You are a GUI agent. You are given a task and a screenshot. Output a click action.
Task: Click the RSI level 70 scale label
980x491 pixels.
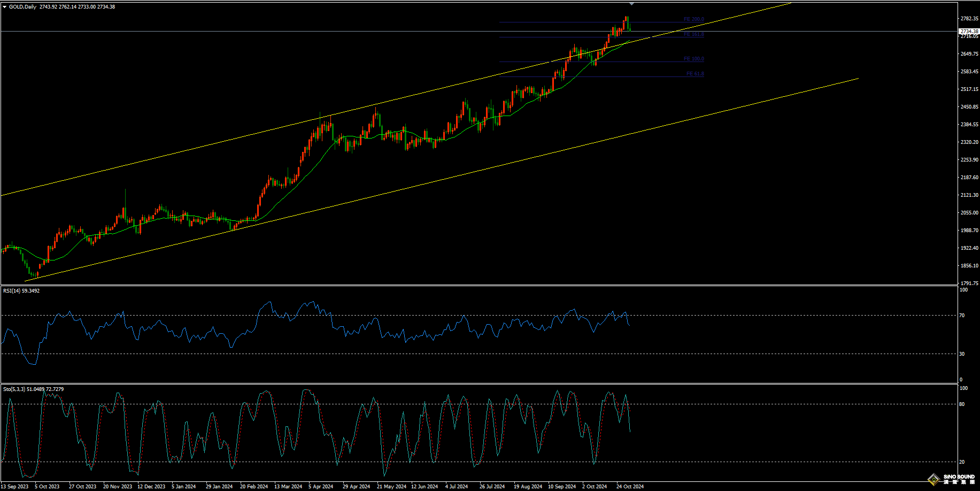click(962, 316)
